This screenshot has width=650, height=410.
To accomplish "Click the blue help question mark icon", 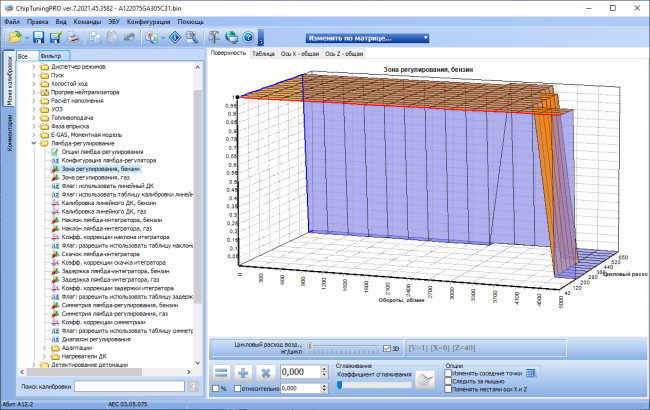I will pyautogui.click(x=248, y=37).
